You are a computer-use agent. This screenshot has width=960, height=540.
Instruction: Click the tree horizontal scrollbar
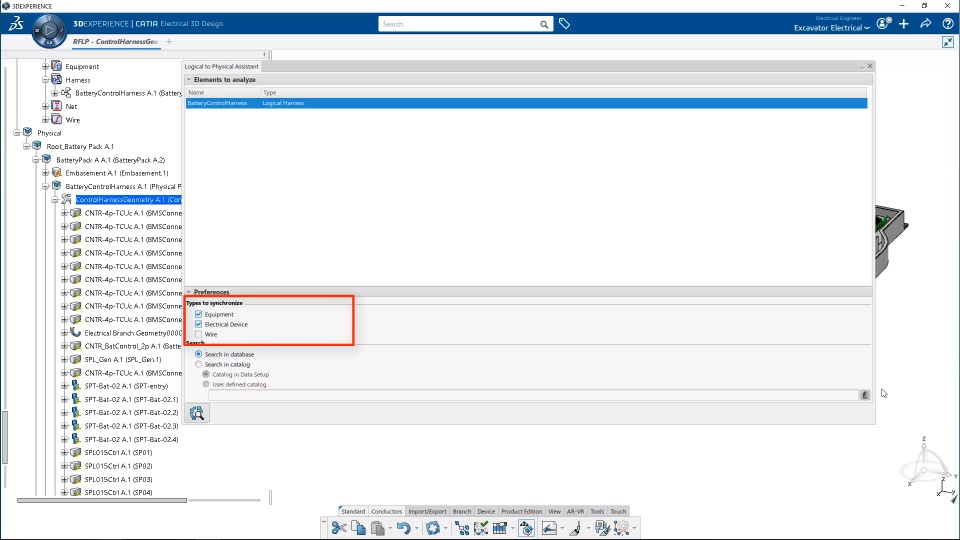coord(102,500)
